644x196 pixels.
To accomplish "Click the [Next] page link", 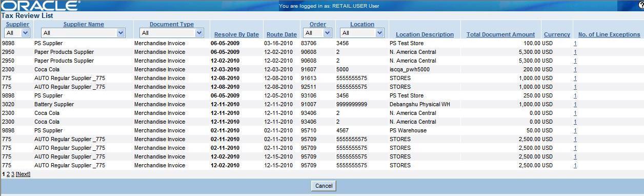I will (23, 174).
